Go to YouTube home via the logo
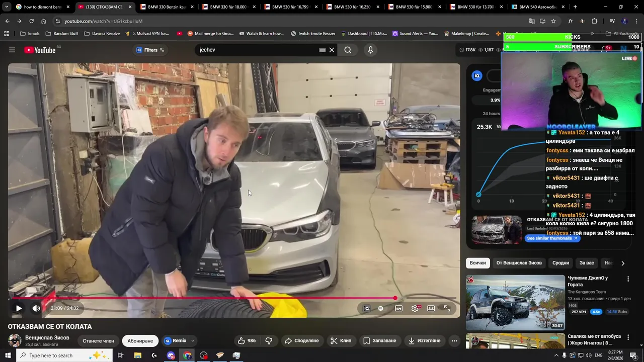The image size is (644, 362). [40, 50]
